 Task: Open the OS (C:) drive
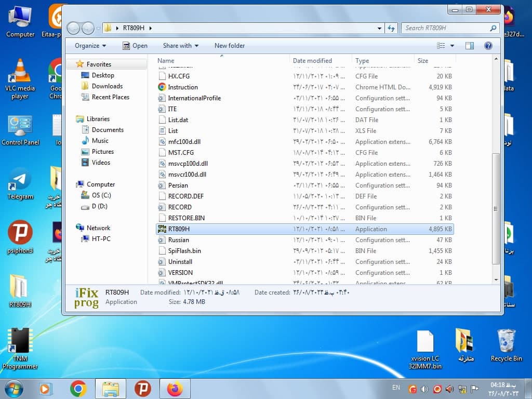click(x=101, y=195)
